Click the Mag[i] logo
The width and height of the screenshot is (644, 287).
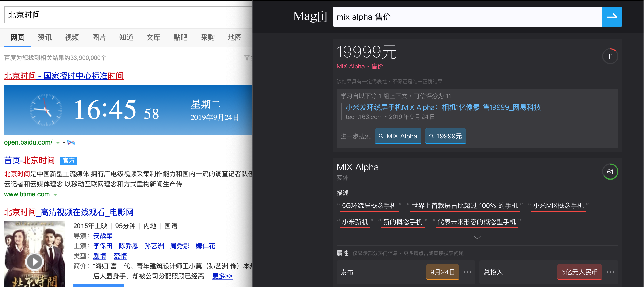coord(310,17)
